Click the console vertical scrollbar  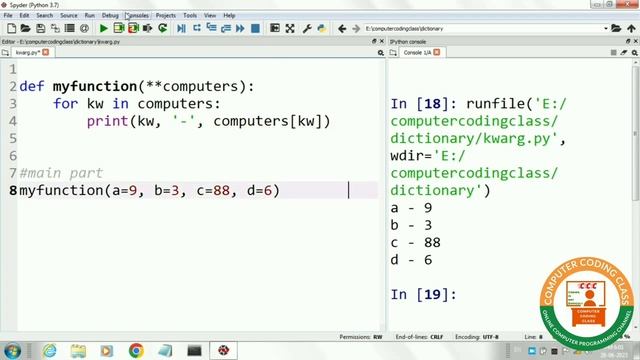(636, 133)
